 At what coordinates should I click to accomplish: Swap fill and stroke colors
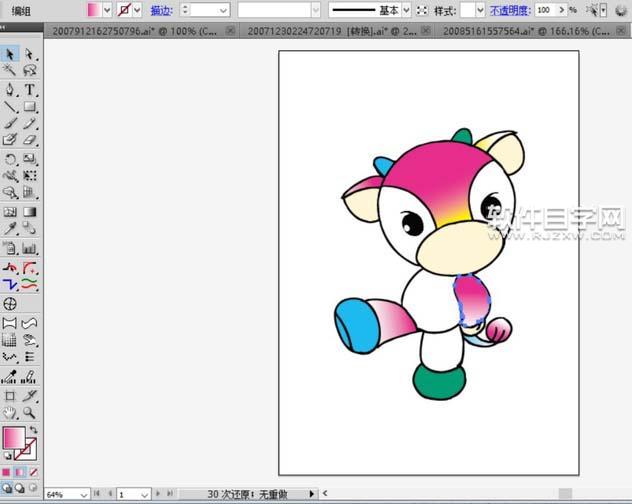click(x=35, y=429)
